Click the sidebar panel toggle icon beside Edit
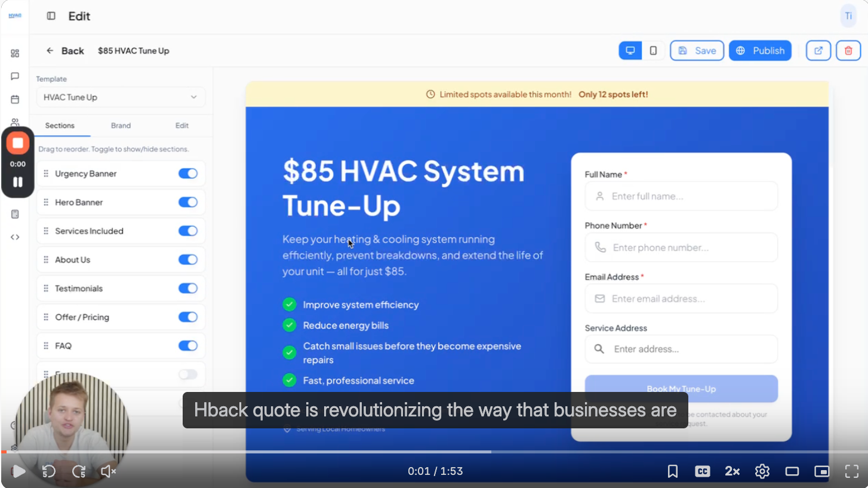868x488 pixels. click(51, 16)
